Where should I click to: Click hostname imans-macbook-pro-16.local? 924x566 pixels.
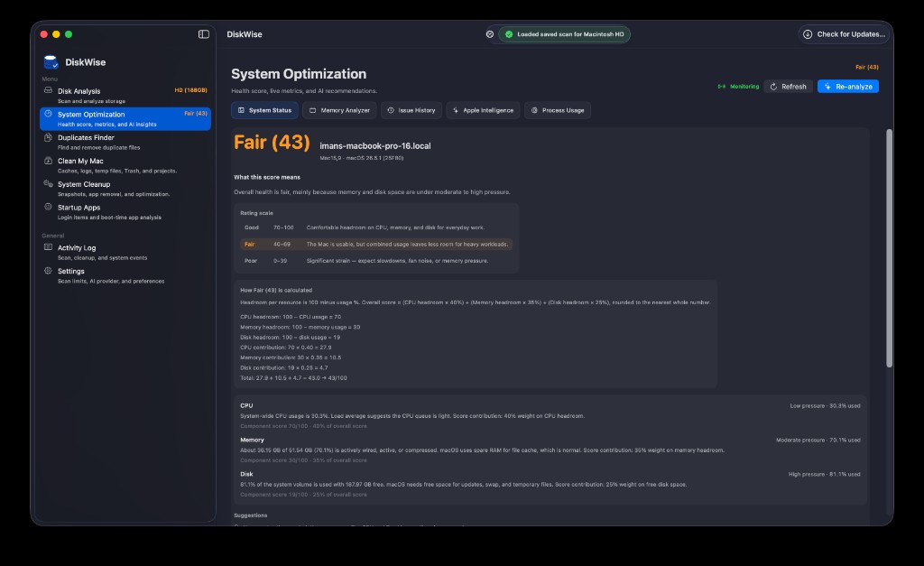[374, 145]
